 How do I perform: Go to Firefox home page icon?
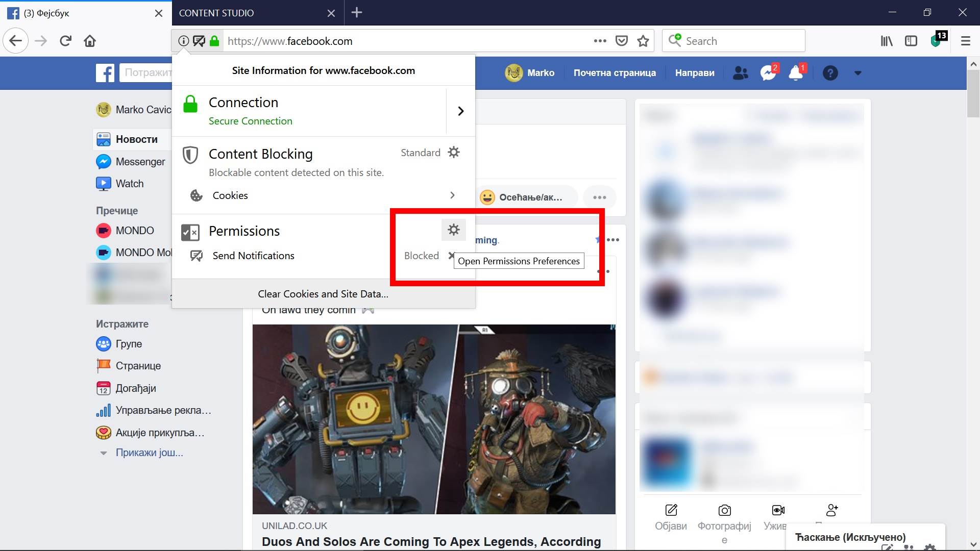pos(90,41)
